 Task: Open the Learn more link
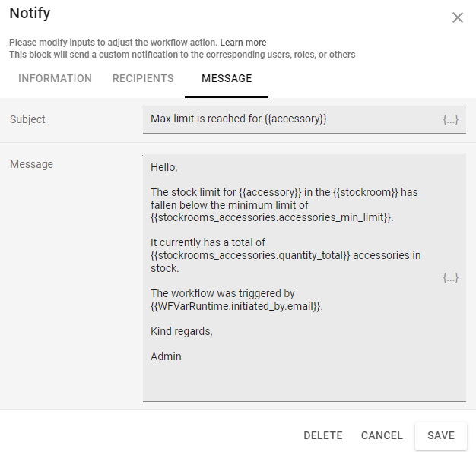pyautogui.click(x=243, y=43)
